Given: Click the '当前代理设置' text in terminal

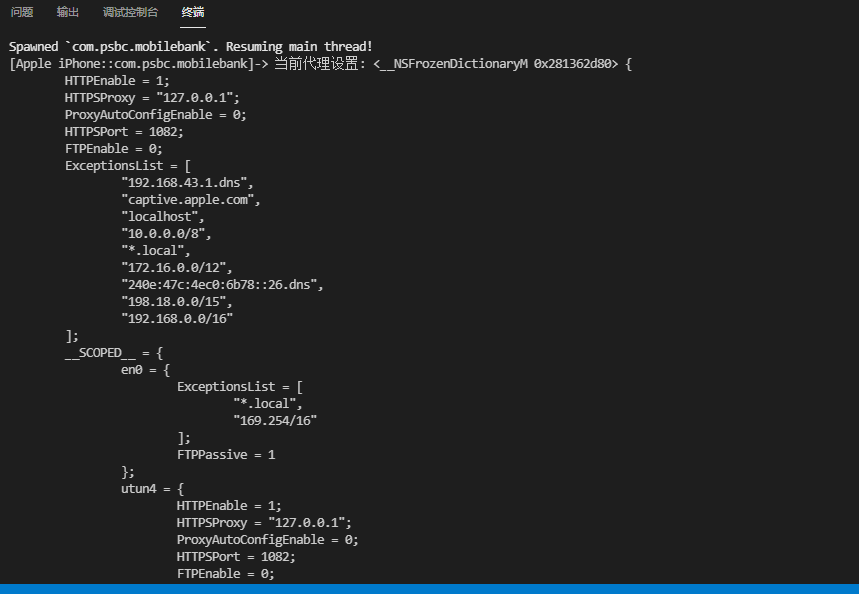Looking at the screenshot, I should click(x=316, y=64).
